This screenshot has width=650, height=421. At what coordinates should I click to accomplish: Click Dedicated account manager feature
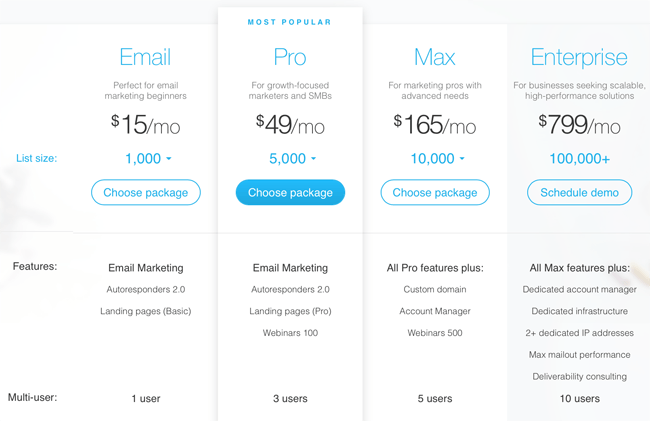point(580,289)
